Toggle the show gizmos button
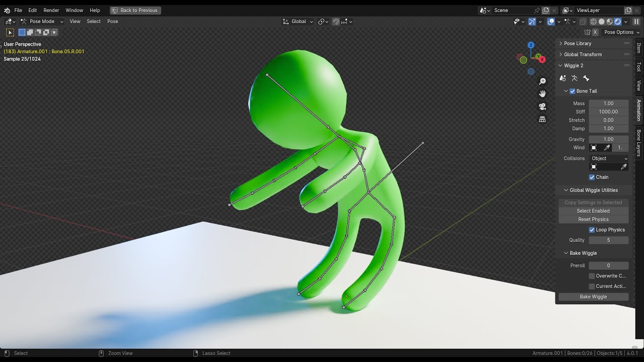Screen dimensions: 644x362 tap(532, 22)
